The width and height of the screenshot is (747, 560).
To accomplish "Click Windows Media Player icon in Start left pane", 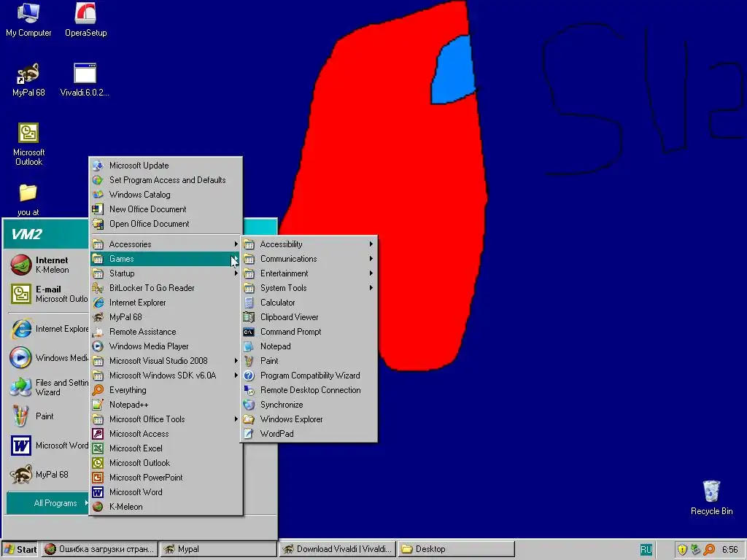I will 21,357.
